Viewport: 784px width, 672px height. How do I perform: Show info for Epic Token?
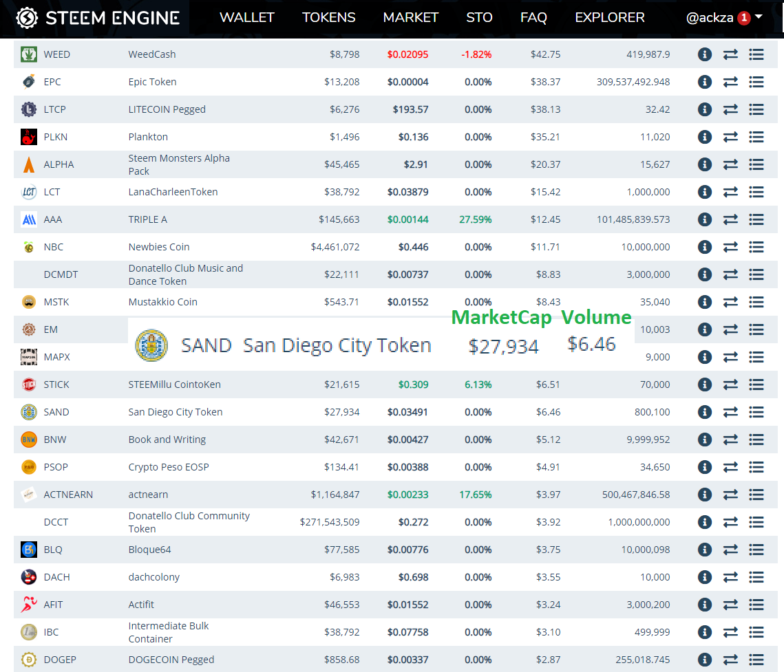pos(705,82)
